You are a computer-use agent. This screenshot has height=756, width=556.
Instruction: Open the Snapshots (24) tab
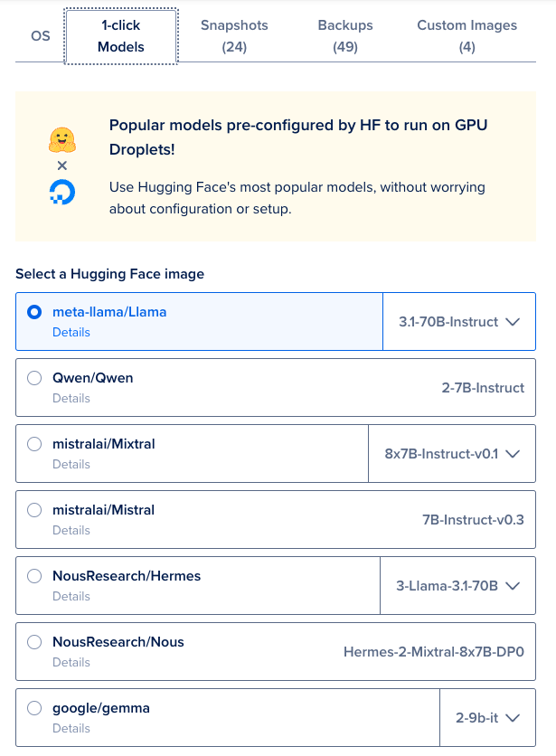click(x=234, y=36)
